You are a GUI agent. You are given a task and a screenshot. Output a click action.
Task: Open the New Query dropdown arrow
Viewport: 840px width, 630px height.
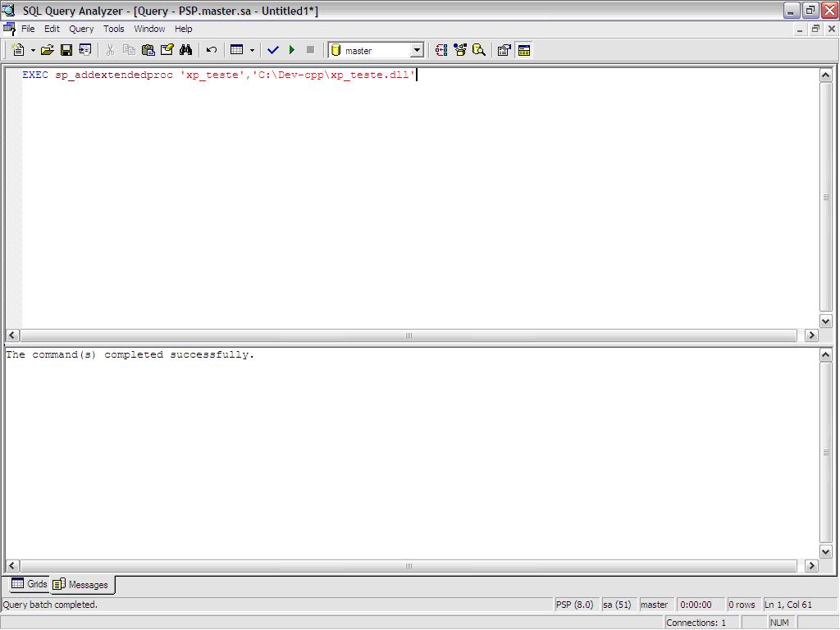(x=32, y=49)
